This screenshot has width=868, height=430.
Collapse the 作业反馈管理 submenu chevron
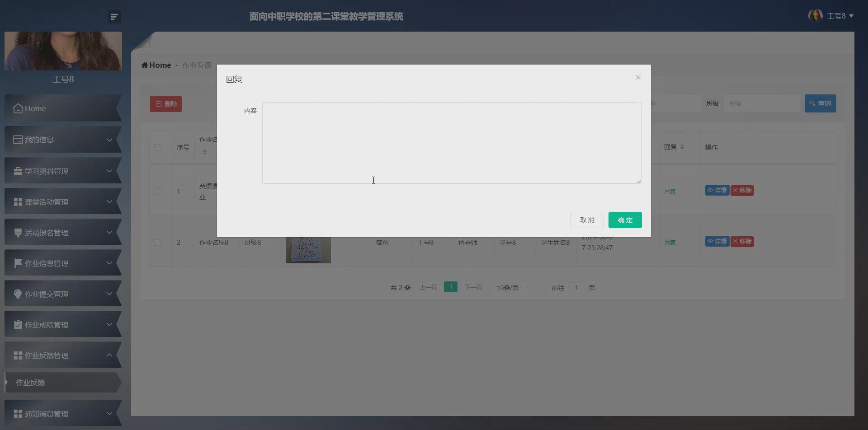tap(109, 355)
